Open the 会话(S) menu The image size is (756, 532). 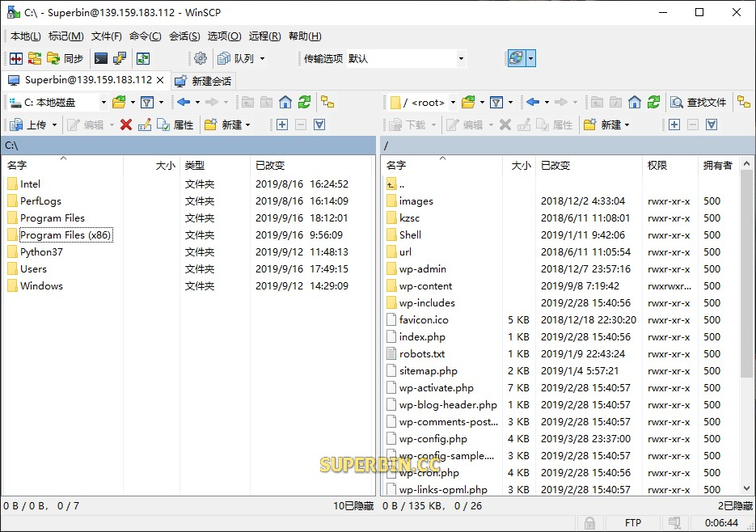pos(184,36)
